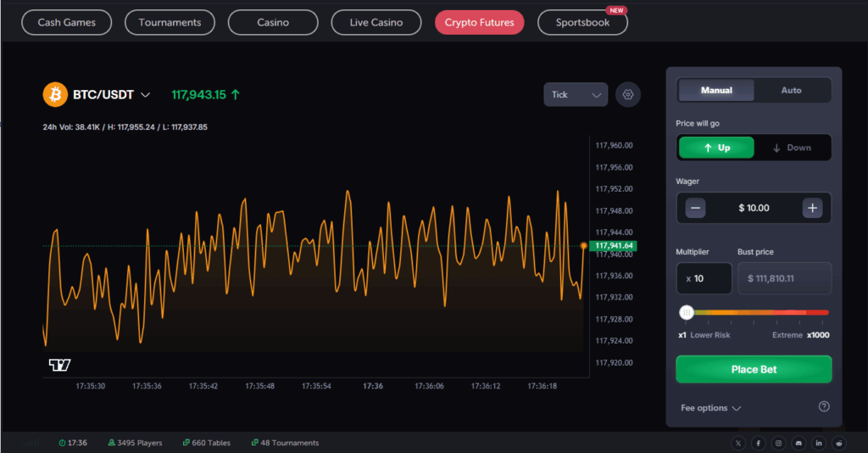Viewport: 868px width, 453px height.
Task: Open the Tournaments section
Action: pos(170,23)
